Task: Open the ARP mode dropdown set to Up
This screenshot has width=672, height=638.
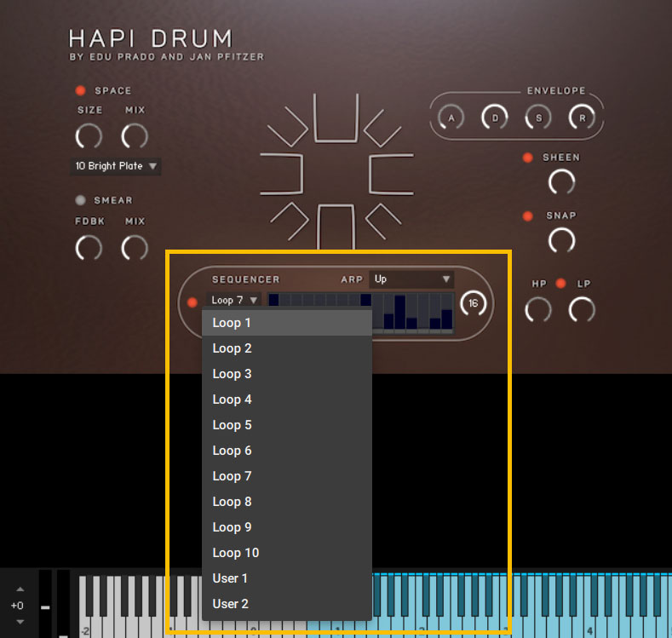Action: tap(411, 279)
